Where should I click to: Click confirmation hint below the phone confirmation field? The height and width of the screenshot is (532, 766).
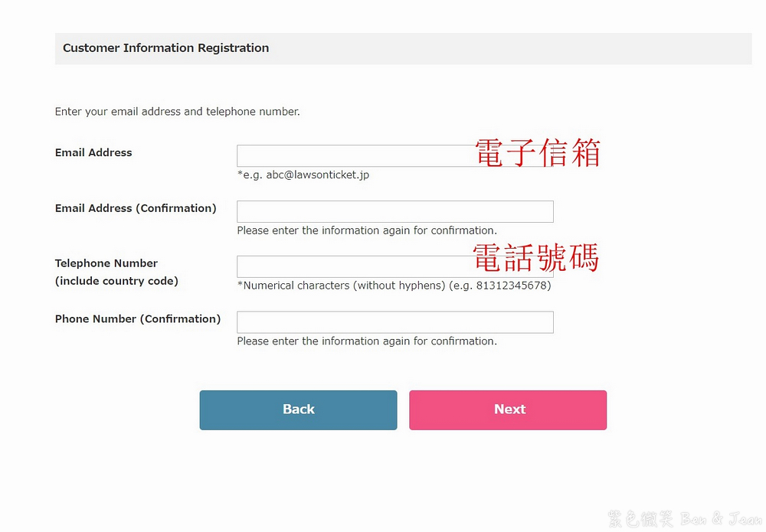367,341
